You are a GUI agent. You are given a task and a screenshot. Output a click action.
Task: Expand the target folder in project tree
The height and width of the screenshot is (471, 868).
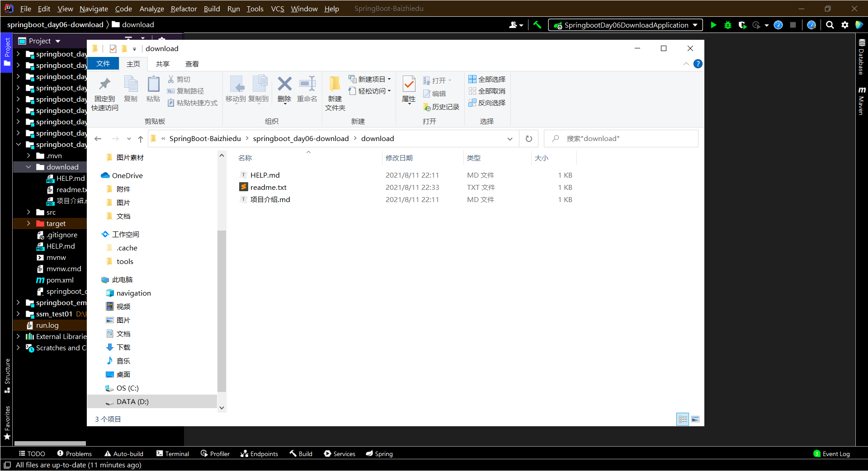point(28,223)
